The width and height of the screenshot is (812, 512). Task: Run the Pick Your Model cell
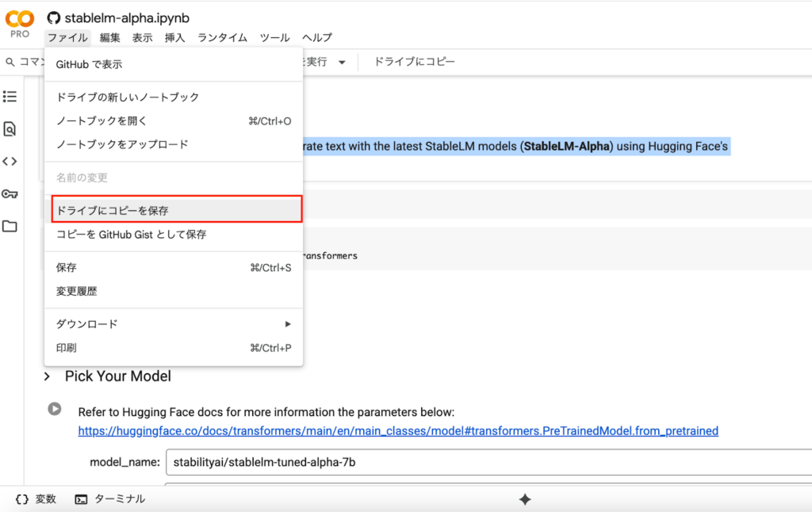pos(55,409)
